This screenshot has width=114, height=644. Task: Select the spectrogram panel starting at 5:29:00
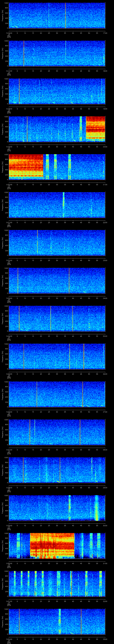click(x=57, y=508)
